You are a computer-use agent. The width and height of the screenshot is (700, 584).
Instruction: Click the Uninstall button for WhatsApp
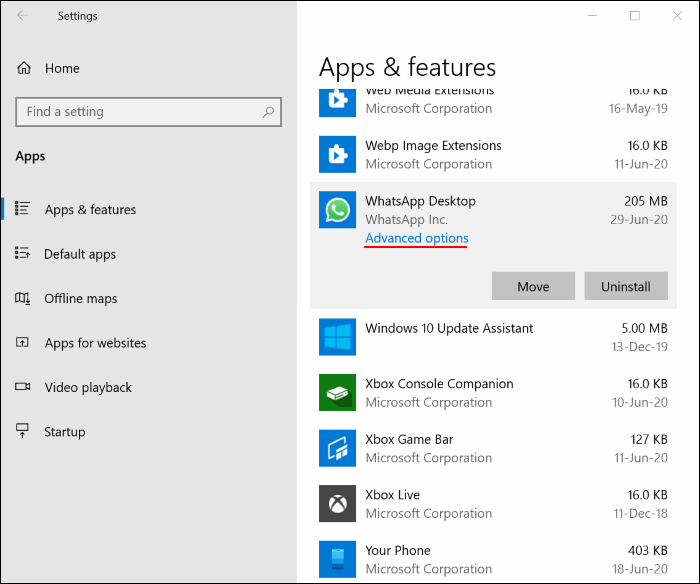pyautogui.click(x=626, y=286)
